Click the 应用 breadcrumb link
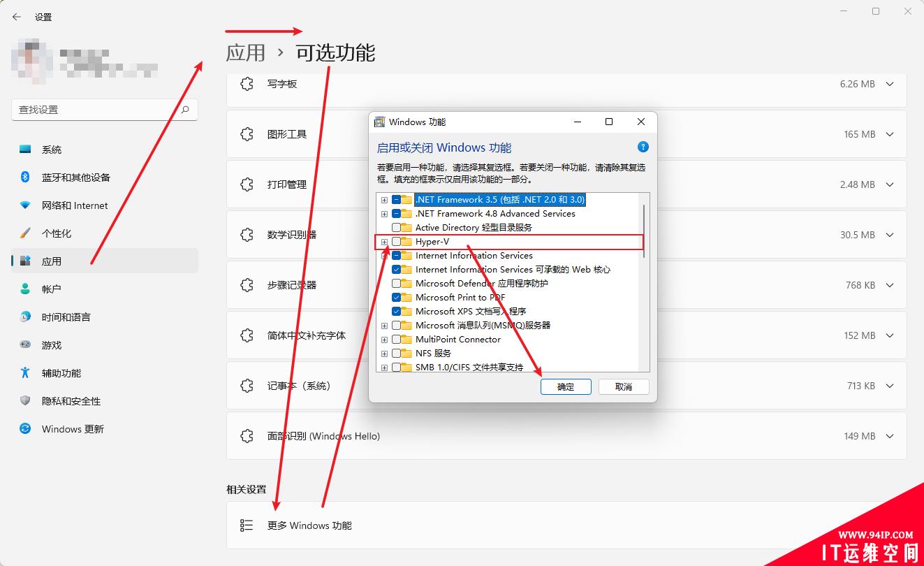 246,52
